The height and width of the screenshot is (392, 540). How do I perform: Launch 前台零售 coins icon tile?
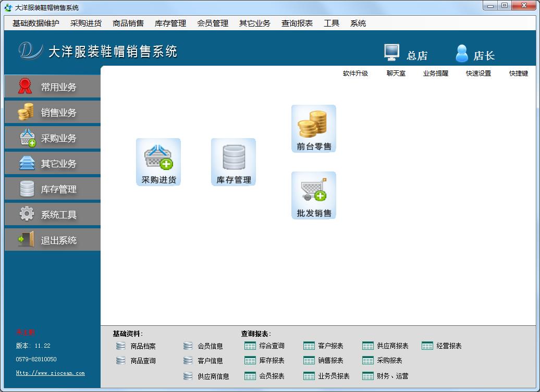314,128
